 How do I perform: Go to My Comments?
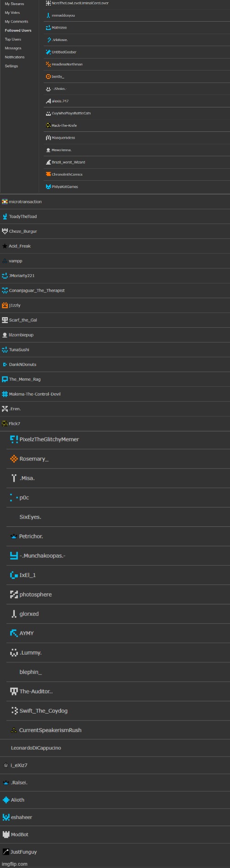point(17,22)
